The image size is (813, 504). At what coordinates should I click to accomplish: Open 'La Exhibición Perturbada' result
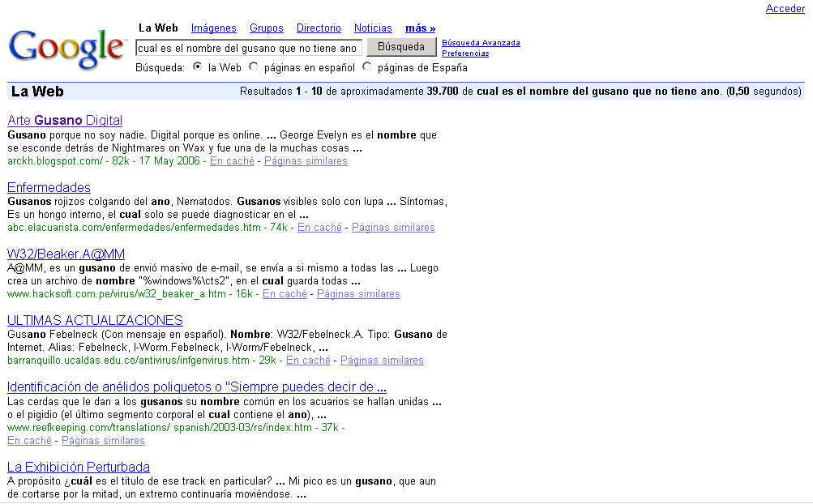79,468
